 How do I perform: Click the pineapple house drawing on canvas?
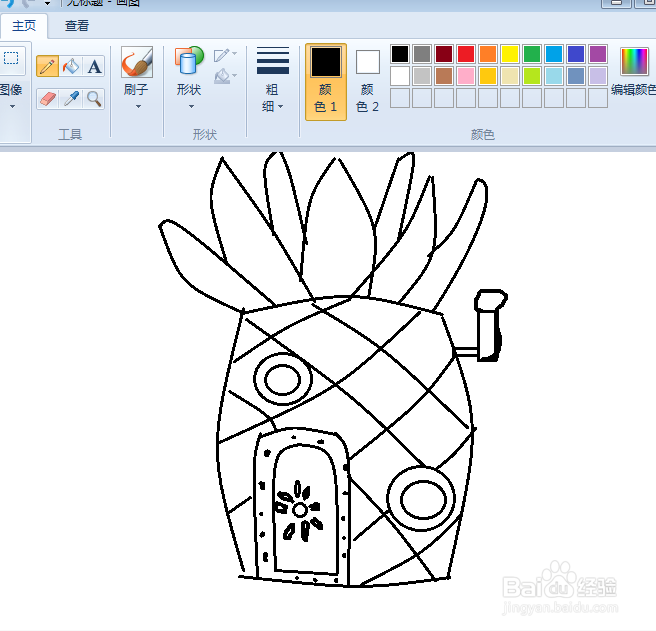click(333, 370)
